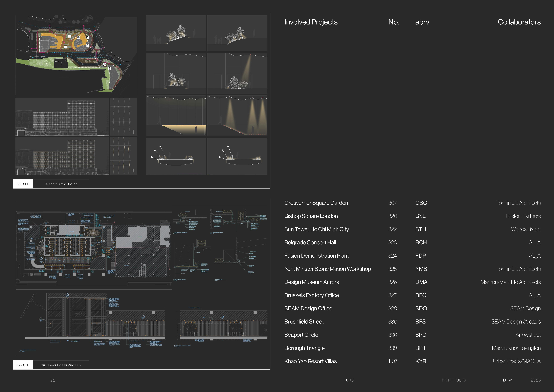Click the 'Khao Yao Resort Villas' project name
Image resolution: width=554 pixels, height=392 pixels.
click(x=310, y=361)
